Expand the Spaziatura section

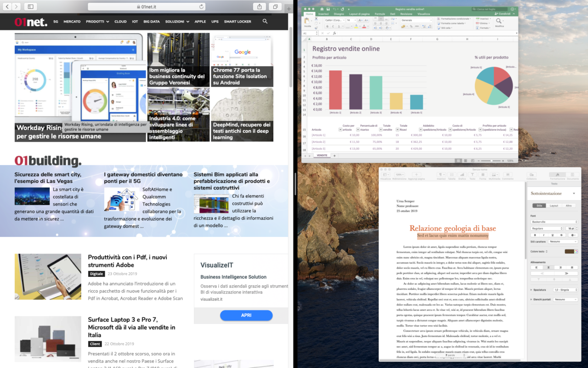point(531,290)
